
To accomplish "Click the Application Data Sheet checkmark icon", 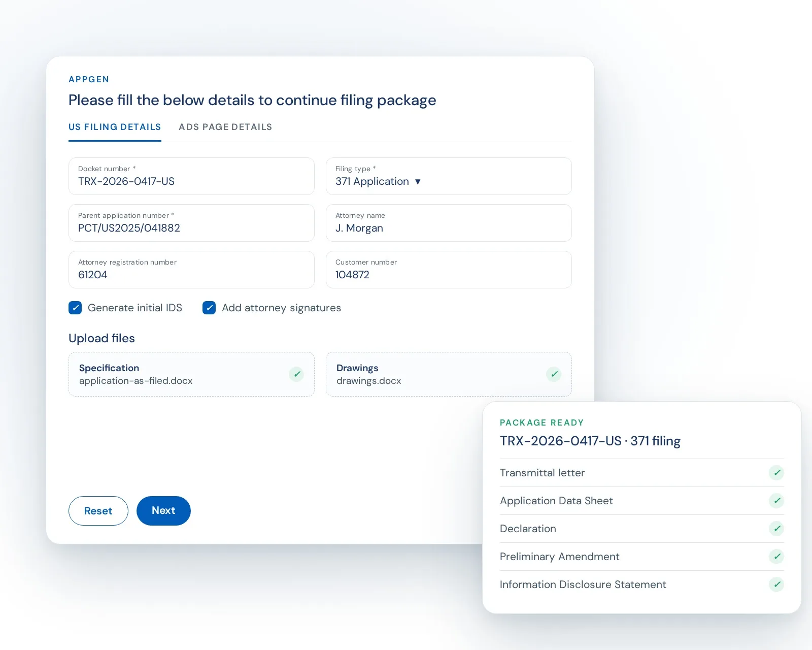I will (776, 501).
